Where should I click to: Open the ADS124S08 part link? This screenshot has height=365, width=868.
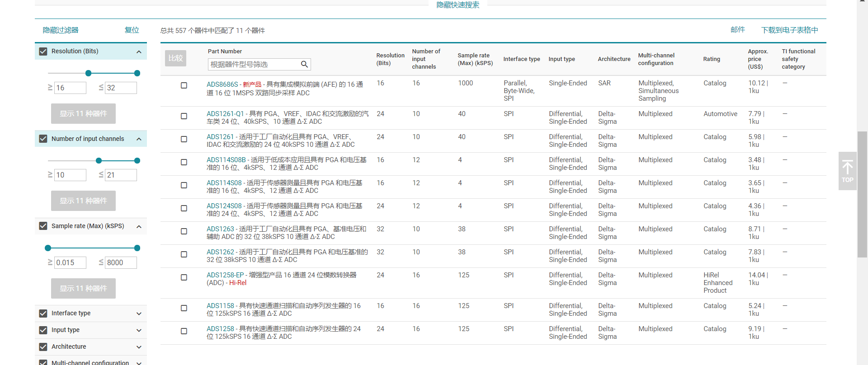(224, 206)
